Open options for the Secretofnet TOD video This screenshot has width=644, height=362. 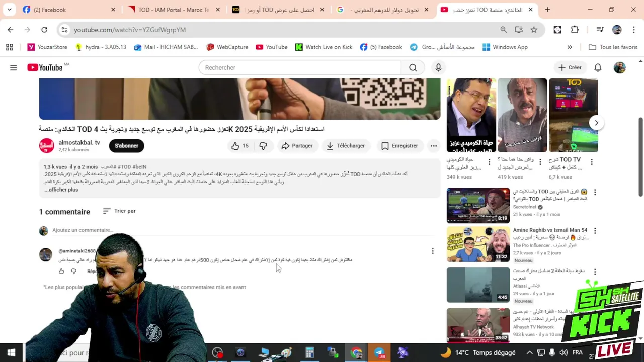(x=595, y=192)
